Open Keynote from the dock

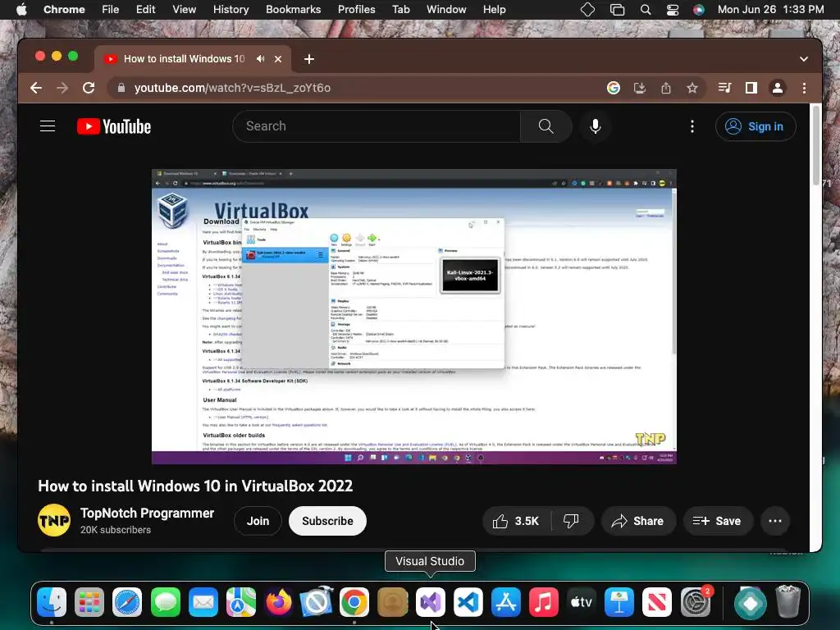tap(619, 602)
